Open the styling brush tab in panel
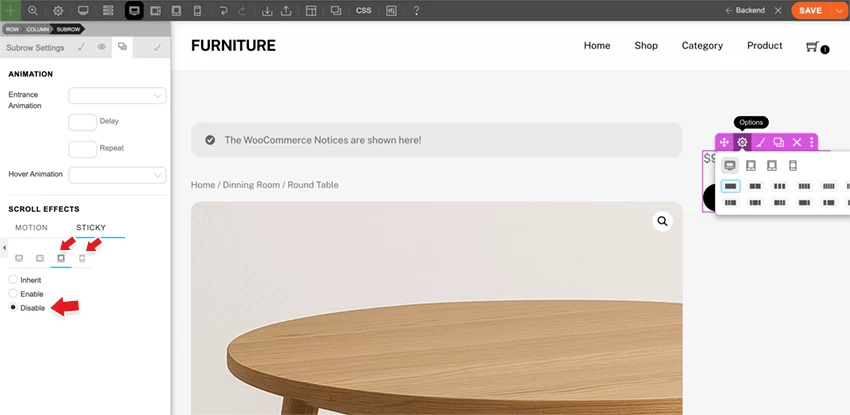The width and height of the screenshot is (850, 415). [81, 47]
